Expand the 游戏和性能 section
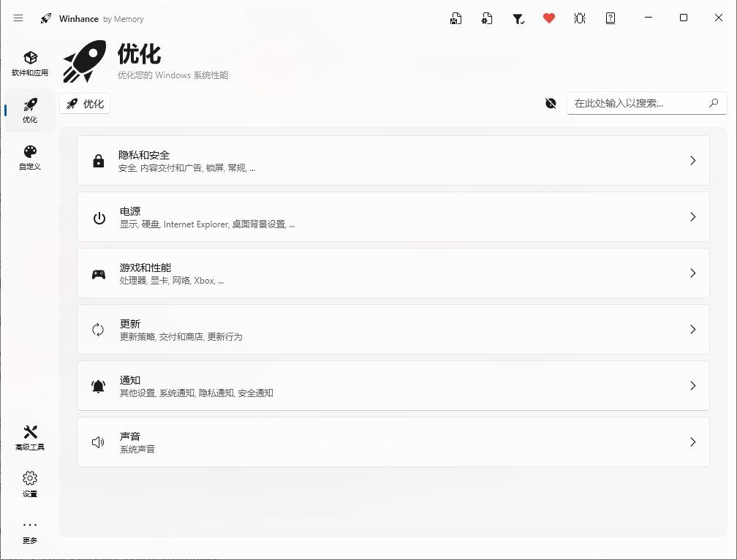Image resolution: width=737 pixels, height=560 pixels. click(x=393, y=273)
